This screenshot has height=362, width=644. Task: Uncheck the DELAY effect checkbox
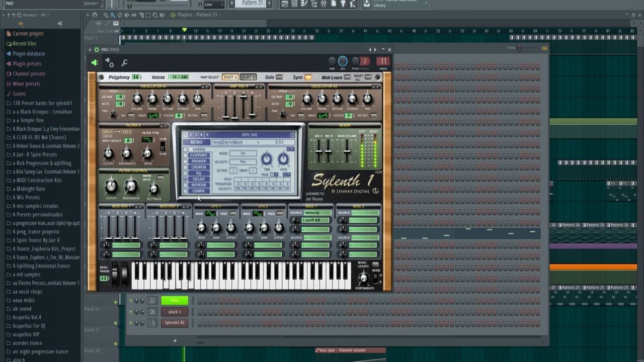coord(185,179)
